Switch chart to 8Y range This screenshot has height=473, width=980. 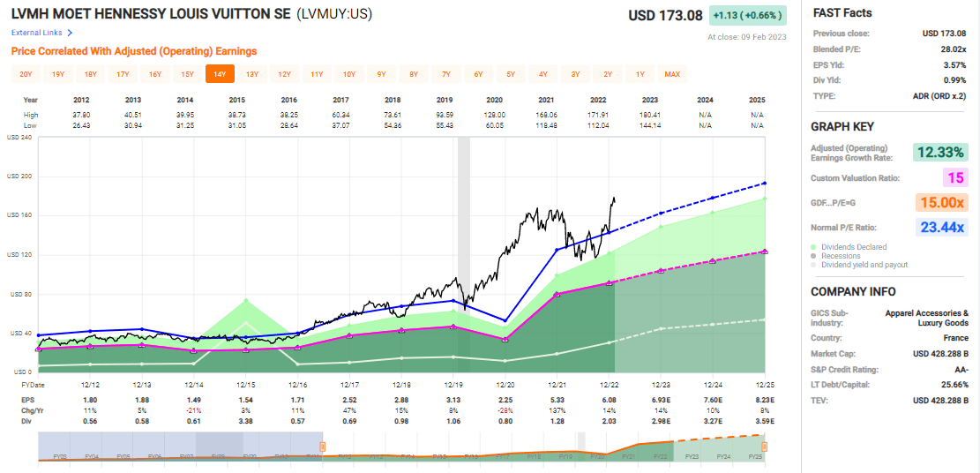[414, 74]
